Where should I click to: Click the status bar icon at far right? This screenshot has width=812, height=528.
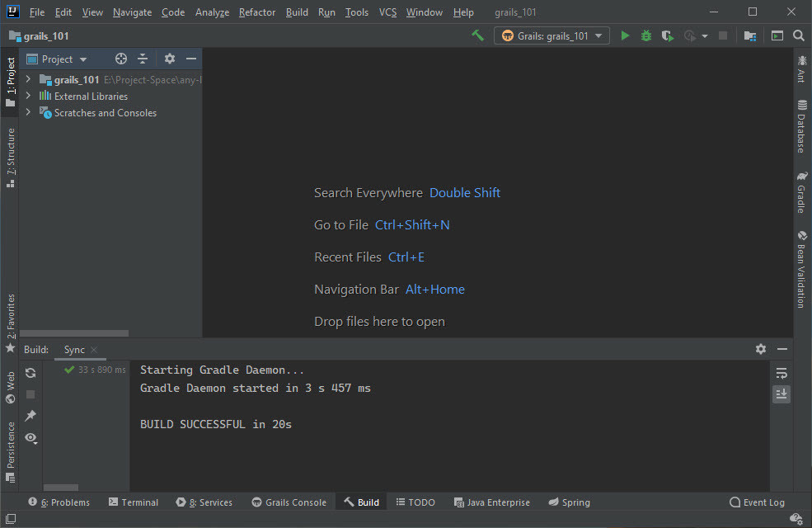pos(796,518)
